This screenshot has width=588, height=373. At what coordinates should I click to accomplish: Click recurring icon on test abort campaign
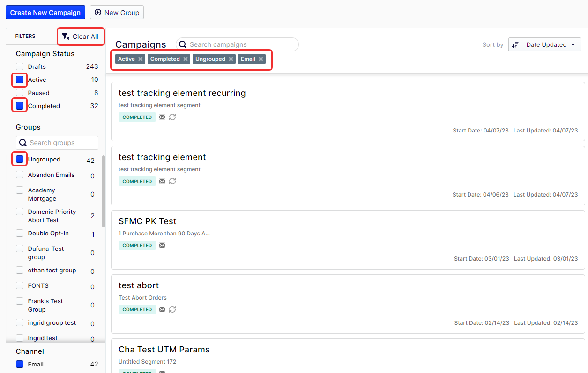coord(172,309)
